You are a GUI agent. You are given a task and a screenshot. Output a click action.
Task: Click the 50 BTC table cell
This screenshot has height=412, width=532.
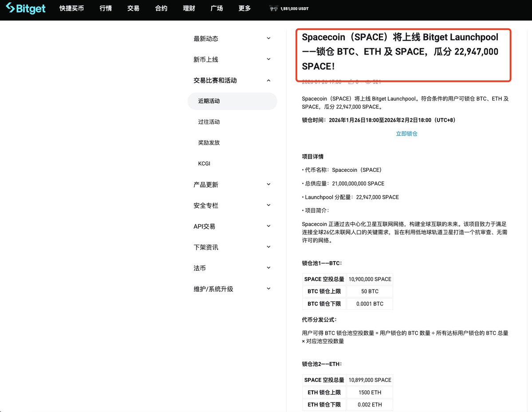(x=370, y=291)
